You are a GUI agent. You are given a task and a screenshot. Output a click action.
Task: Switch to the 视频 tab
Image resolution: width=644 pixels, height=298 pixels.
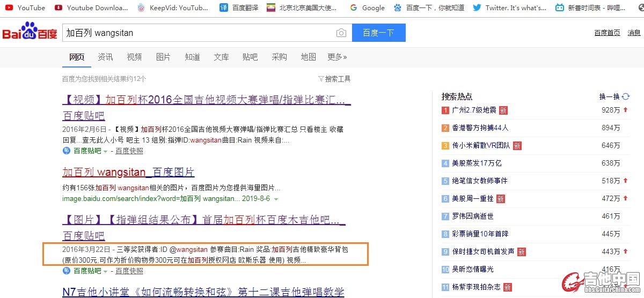[x=134, y=57]
